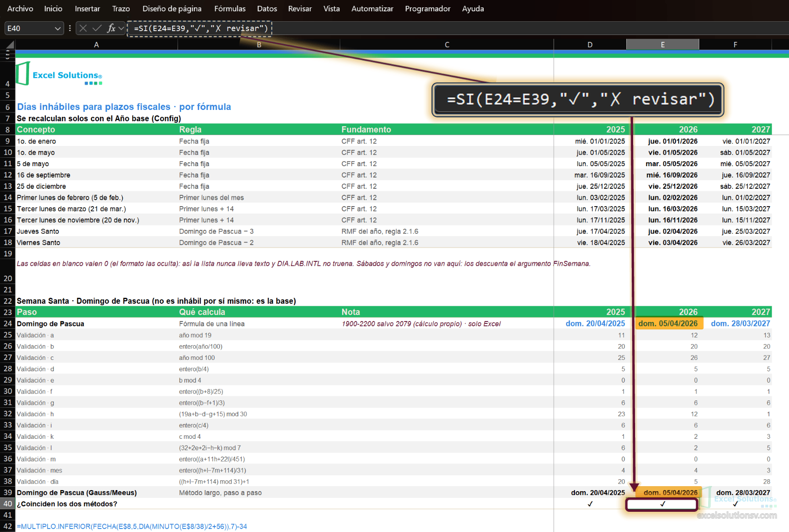Viewport: 789px width, 532px height.
Task: Select all cells with the corner triangle
Action: point(10,45)
